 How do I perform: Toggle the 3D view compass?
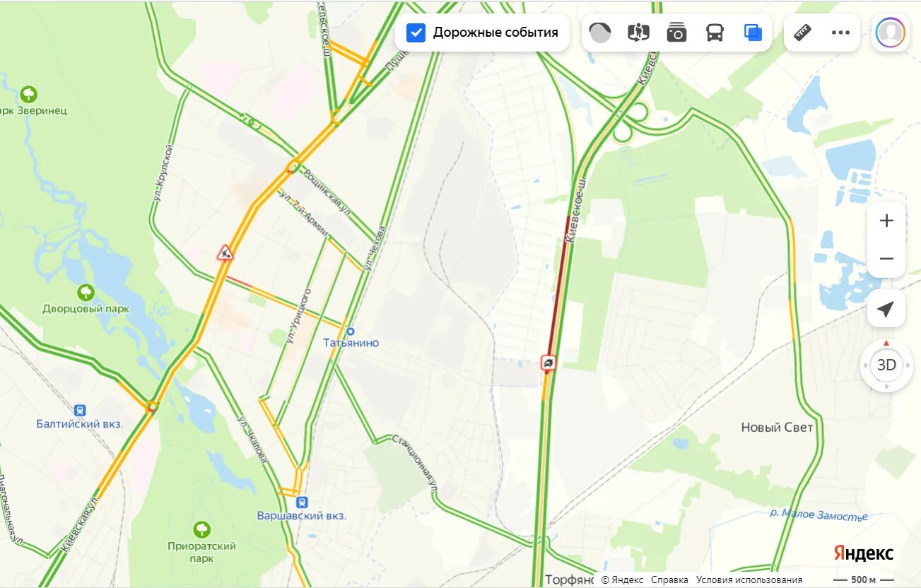pyautogui.click(x=886, y=365)
